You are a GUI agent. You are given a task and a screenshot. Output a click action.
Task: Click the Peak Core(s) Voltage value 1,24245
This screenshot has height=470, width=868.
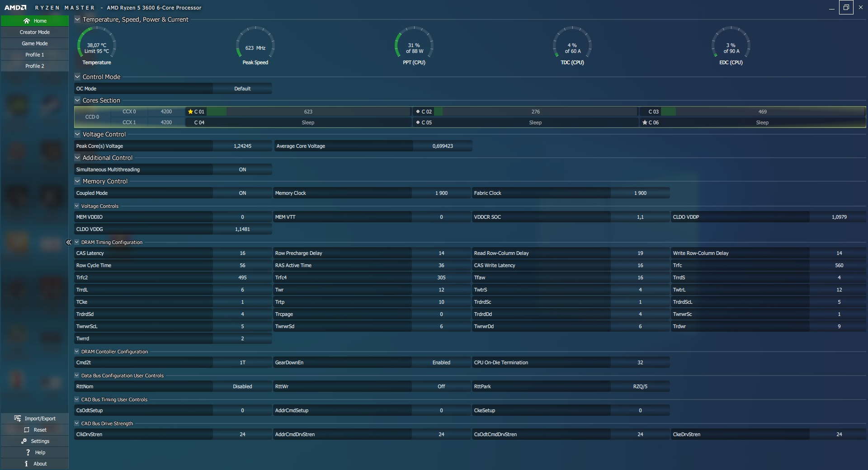tap(242, 146)
